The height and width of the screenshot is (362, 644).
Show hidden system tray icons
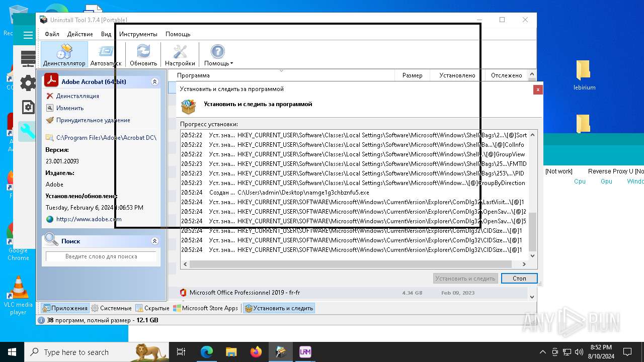542,352
